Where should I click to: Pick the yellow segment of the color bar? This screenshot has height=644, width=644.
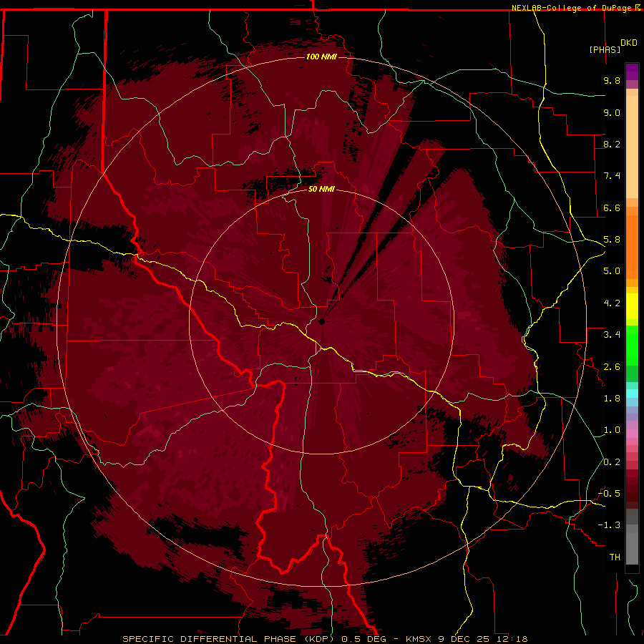pos(632,306)
